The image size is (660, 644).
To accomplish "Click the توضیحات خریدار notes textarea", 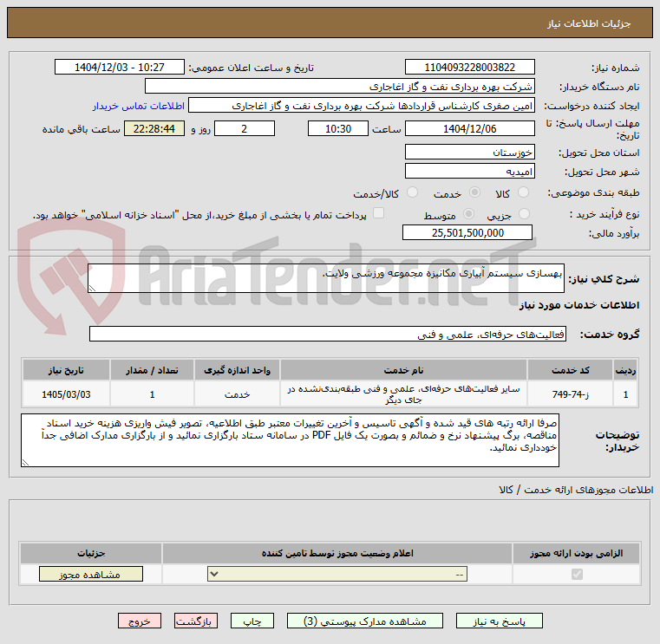I will [x=290, y=440].
